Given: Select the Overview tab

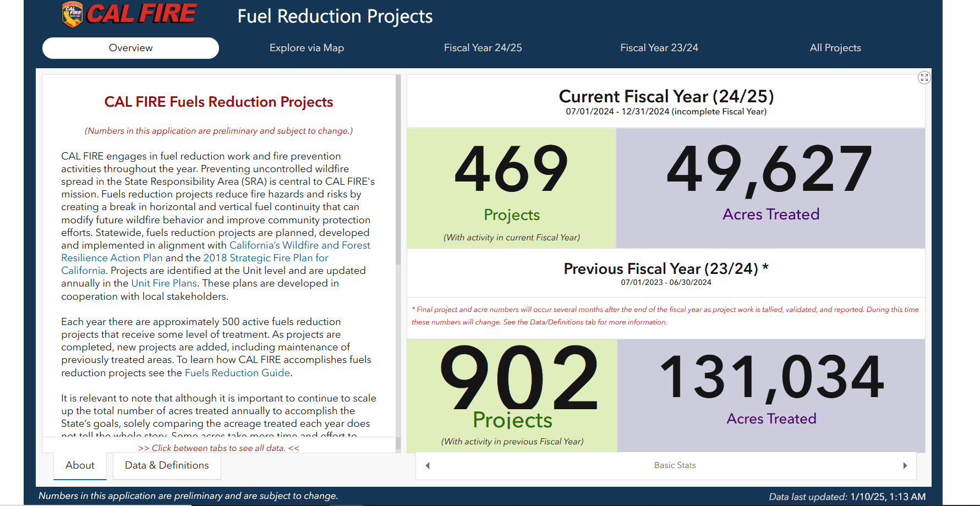Looking at the screenshot, I should [130, 48].
